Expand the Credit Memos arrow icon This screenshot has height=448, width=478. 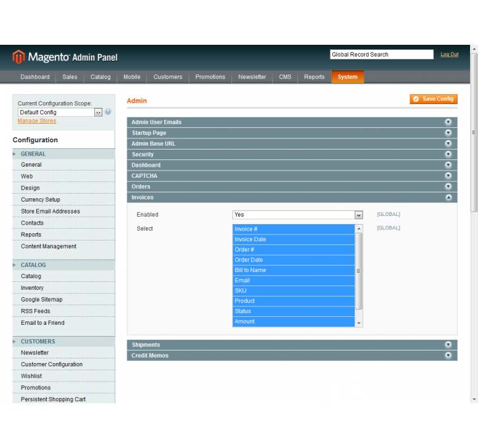(x=448, y=355)
